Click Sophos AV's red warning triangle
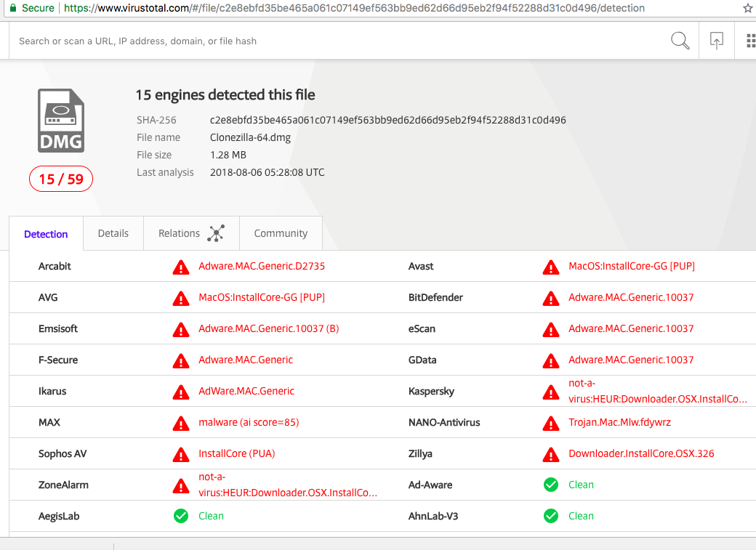756x550 pixels. tap(181, 454)
